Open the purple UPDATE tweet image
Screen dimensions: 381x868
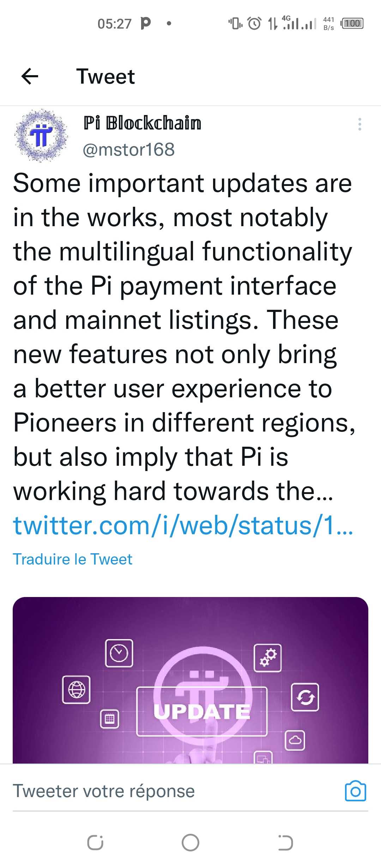[190, 680]
